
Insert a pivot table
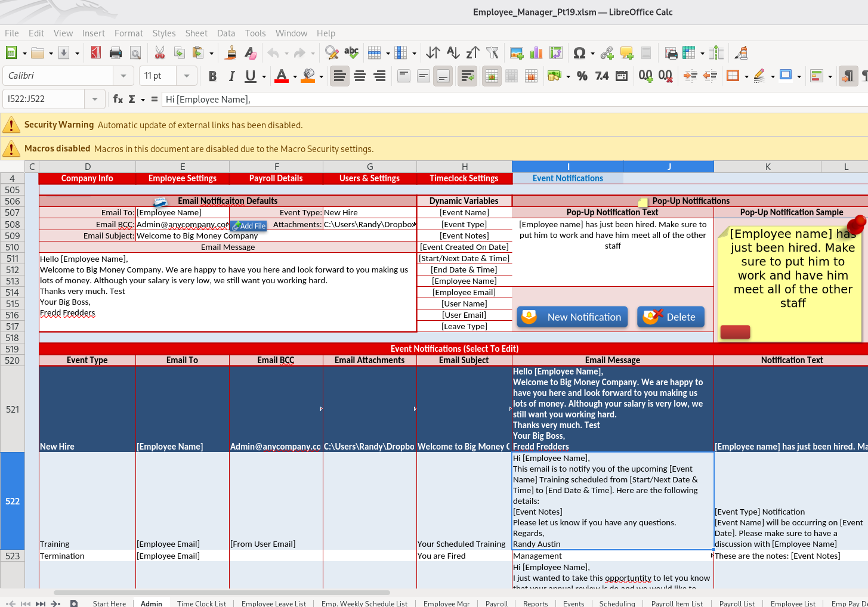click(x=557, y=52)
